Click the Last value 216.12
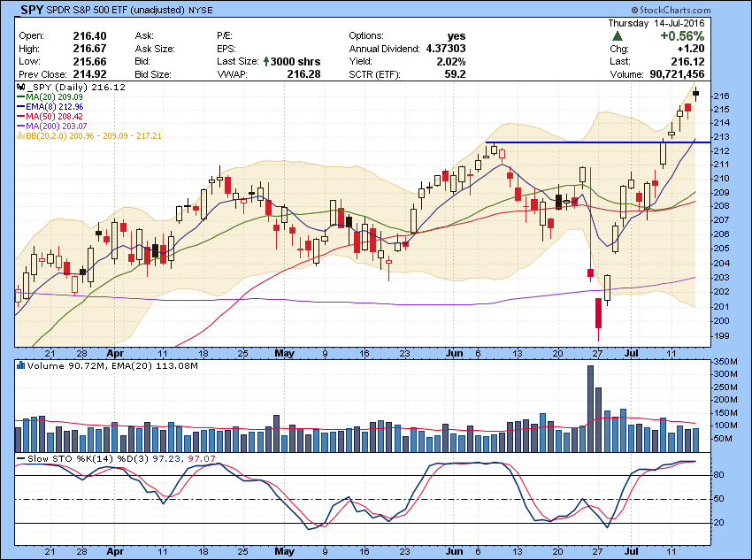Screen dimensions: 752x560 (x=687, y=61)
